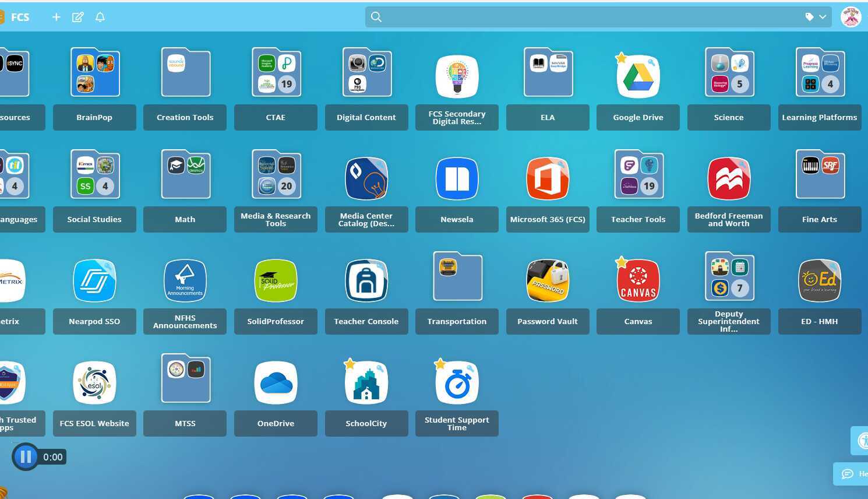The height and width of the screenshot is (499, 868).
Task: Launch the SolidProfessor app icon
Action: (276, 280)
